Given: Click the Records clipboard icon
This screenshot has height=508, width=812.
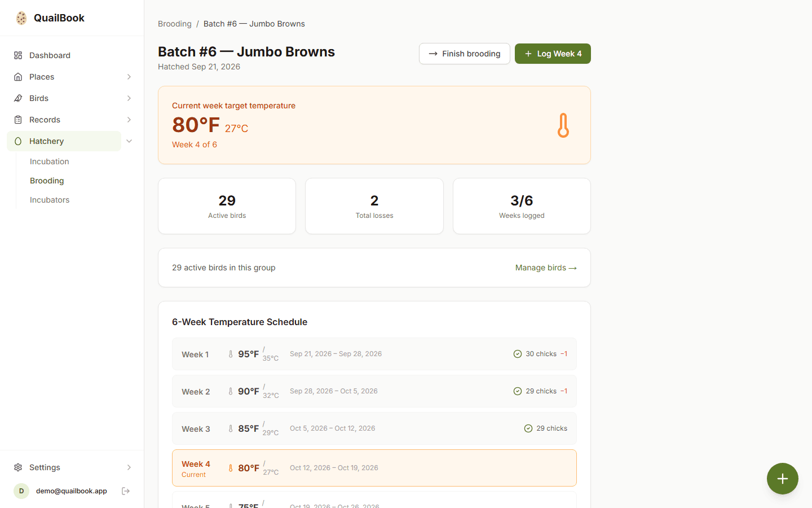Looking at the screenshot, I should point(18,120).
